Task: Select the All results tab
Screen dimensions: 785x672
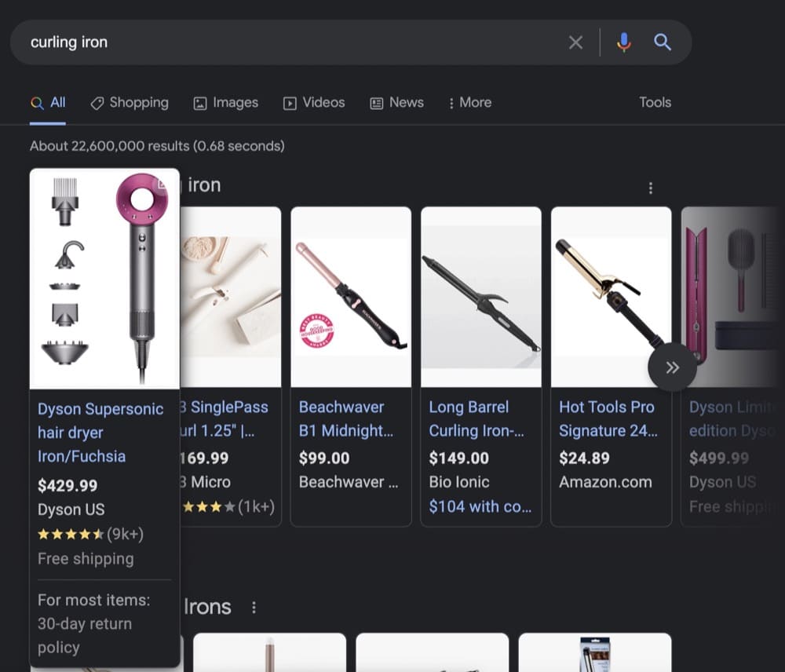Action: (x=48, y=103)
